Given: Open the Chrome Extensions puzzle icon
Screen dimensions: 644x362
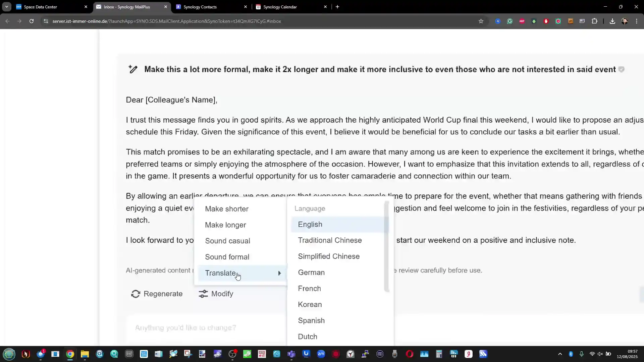Looking at the screenshot, I should pos(595,21).
